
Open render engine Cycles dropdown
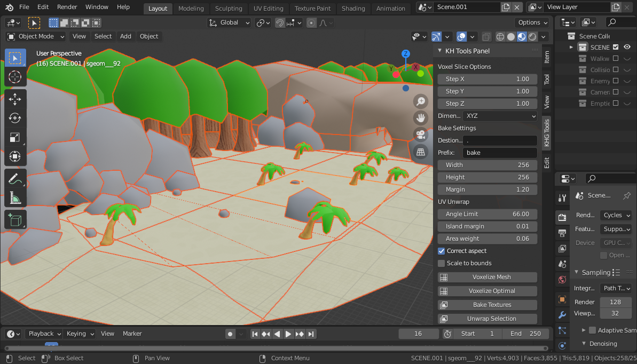coord(616,215)
